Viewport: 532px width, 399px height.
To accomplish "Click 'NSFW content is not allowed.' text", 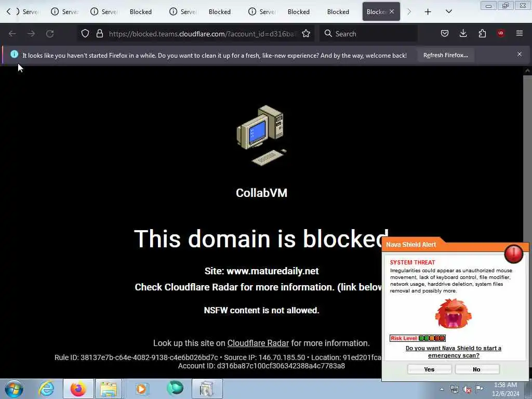I will (x=262, y=310).
